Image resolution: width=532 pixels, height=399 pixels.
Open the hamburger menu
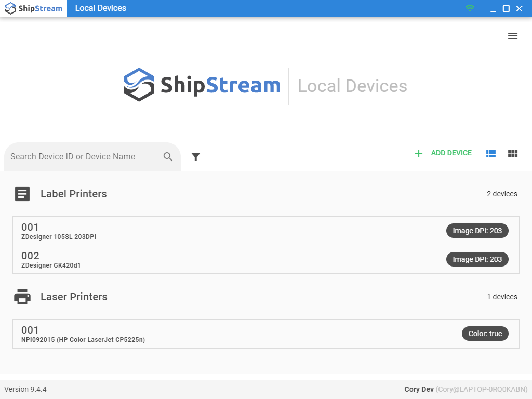[512, 36]
